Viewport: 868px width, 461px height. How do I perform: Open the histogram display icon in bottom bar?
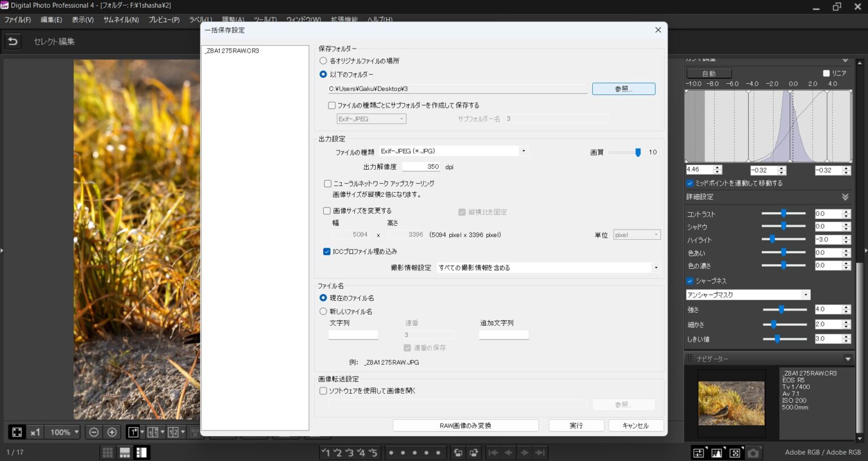click(717, 453)
